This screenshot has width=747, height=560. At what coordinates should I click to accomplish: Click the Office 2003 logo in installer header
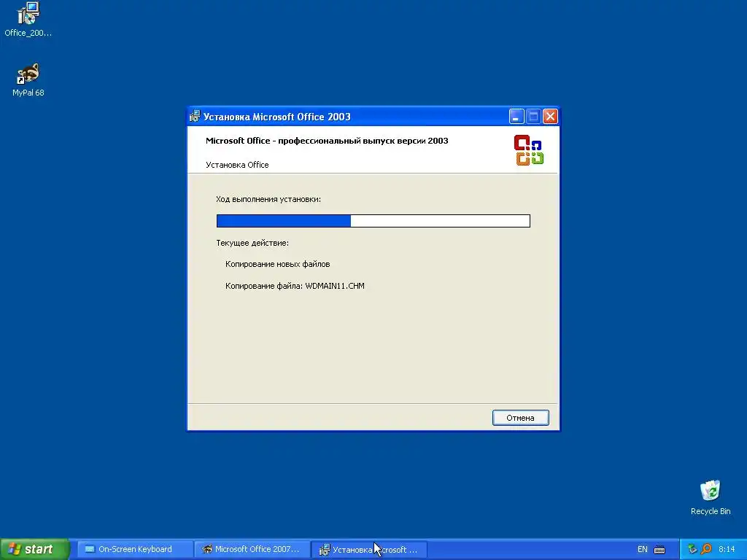pos(529,150)
